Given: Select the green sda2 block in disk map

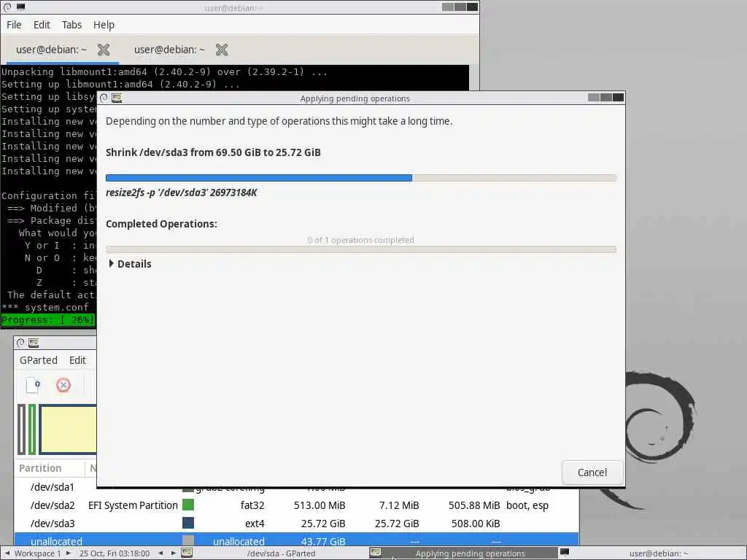Looking at the screenshot, I should pyautogui.click(x=32, y=429).
